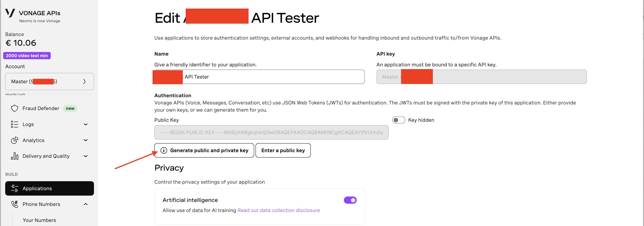Viewport: 644px width, 226px height.
Task: Click the Applications sidebar icon
Action: [x=14, y=189]
